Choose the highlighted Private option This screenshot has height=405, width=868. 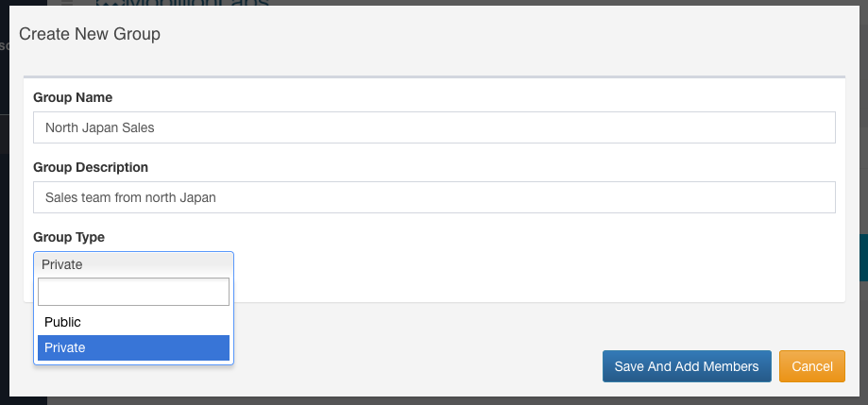[x=133, y=347]
